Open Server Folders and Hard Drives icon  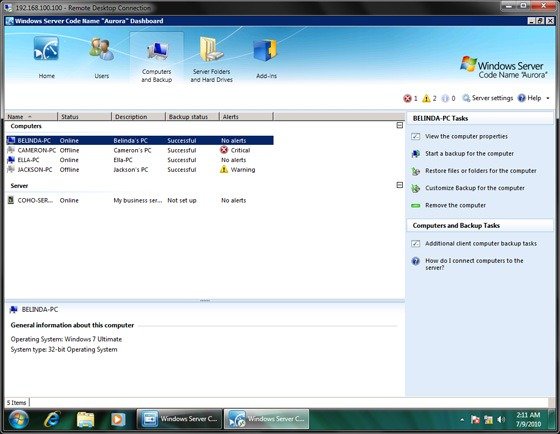pos(211,49)
